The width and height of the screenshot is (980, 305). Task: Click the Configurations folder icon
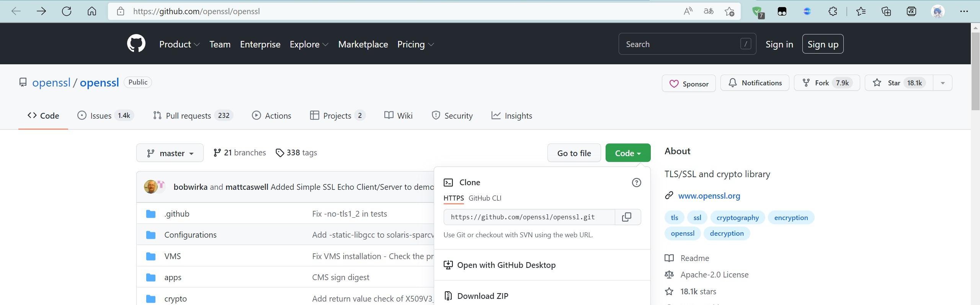(x=151, y=235)
